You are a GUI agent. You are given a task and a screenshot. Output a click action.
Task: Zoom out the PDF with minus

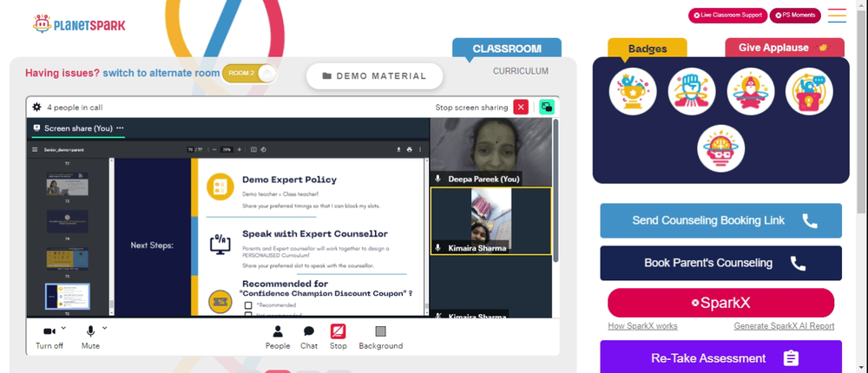click(214, 149)
